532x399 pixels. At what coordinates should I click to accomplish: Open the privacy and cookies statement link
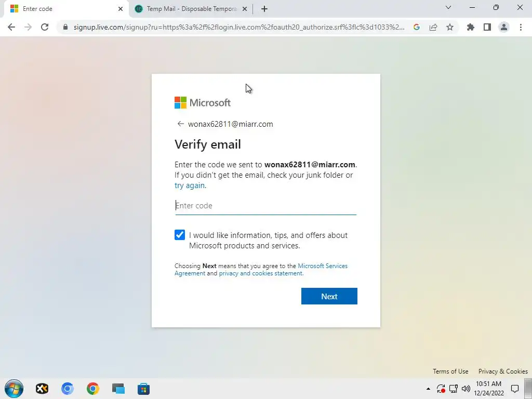coord(261,273)
